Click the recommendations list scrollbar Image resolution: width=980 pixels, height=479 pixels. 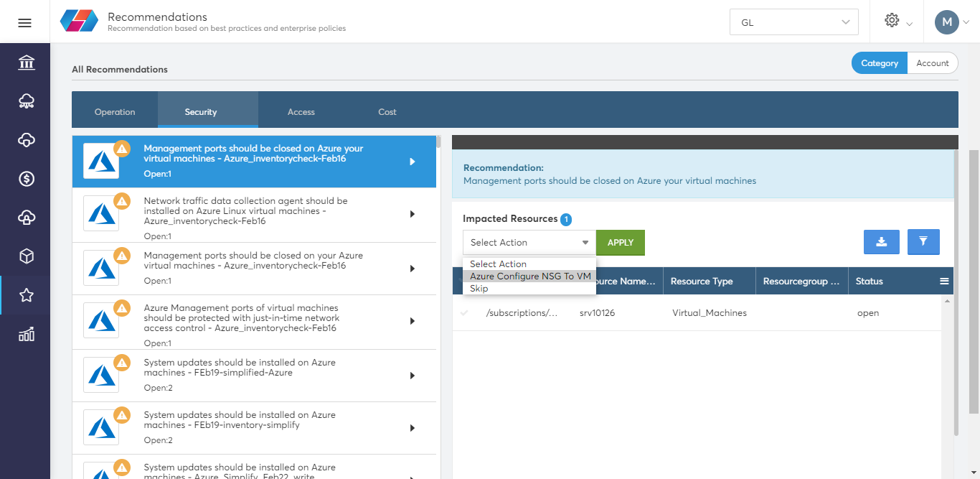(438, 141)
